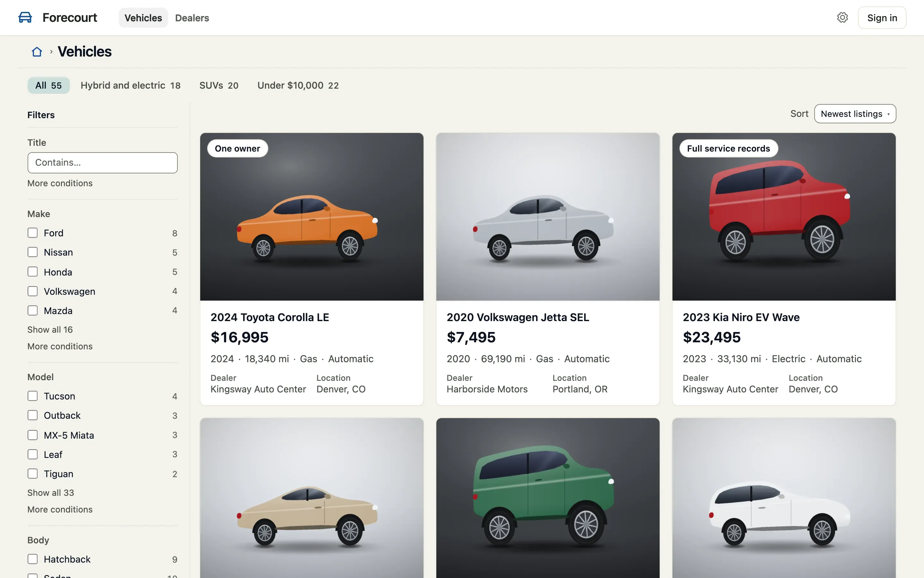Click the Ford make label

(x=54, y=233)
